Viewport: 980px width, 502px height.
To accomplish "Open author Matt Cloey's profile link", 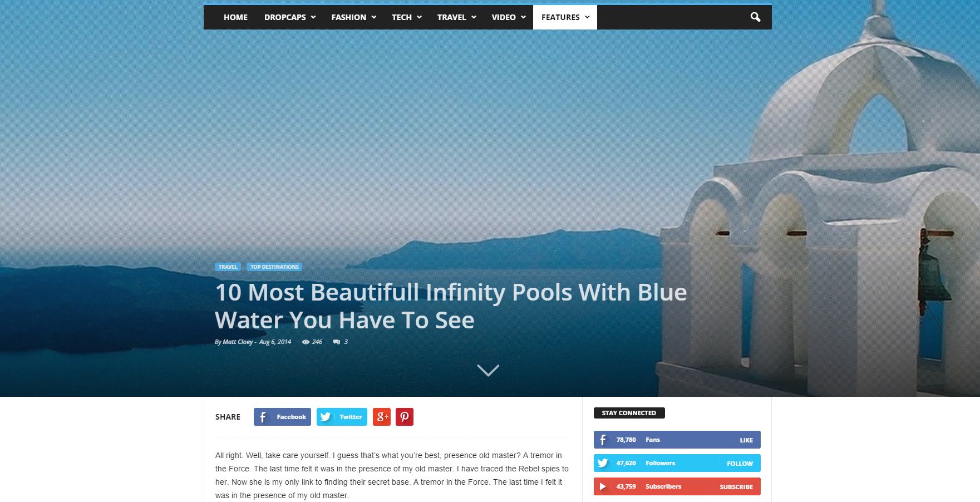I will [238, 342].
